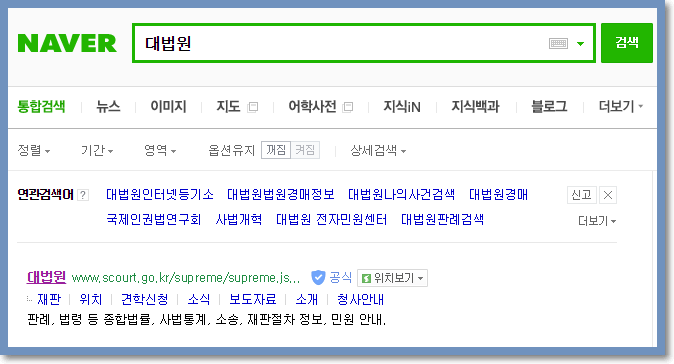Set 옵션유지 to 꺼짐
Screen dimensions: 674x364
pyautogui.click(x=276, y=150)
